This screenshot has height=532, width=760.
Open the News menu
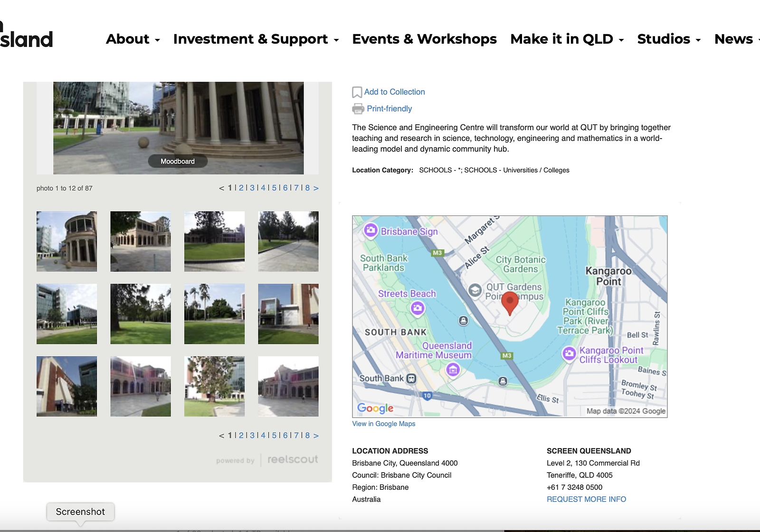(737, 39)
